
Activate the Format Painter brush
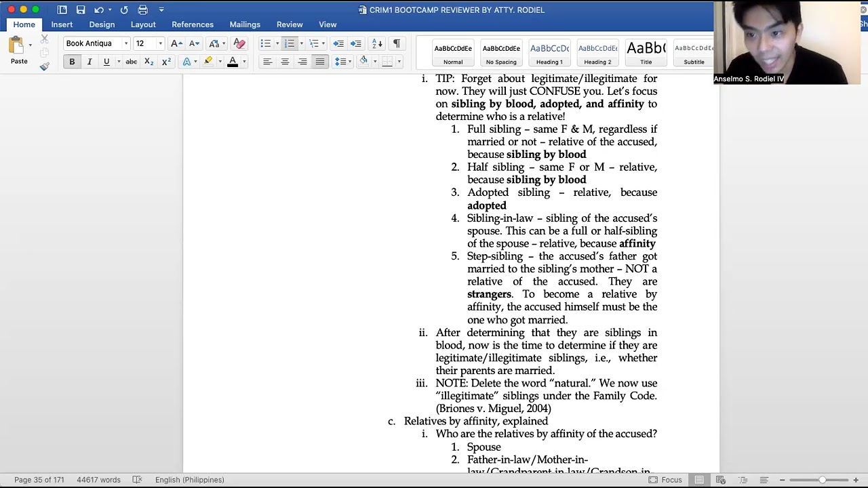(x=45, y=66)
